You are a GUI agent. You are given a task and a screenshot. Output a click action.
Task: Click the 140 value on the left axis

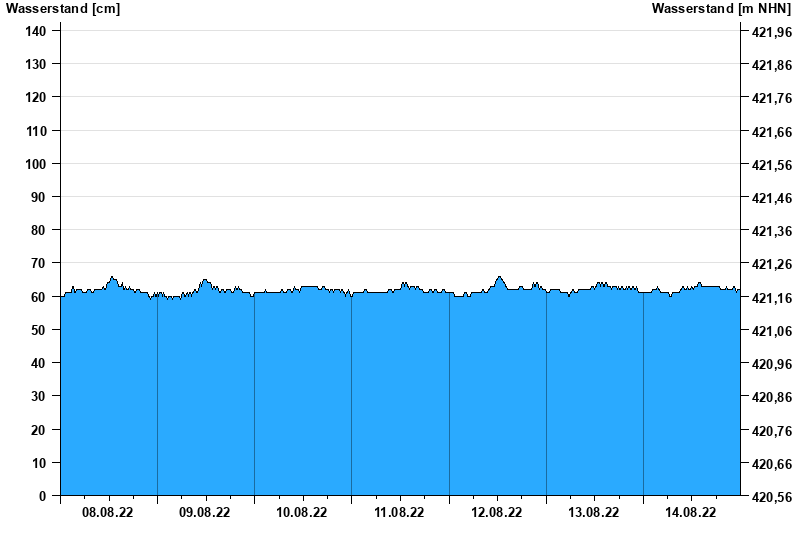pos(36,31)
